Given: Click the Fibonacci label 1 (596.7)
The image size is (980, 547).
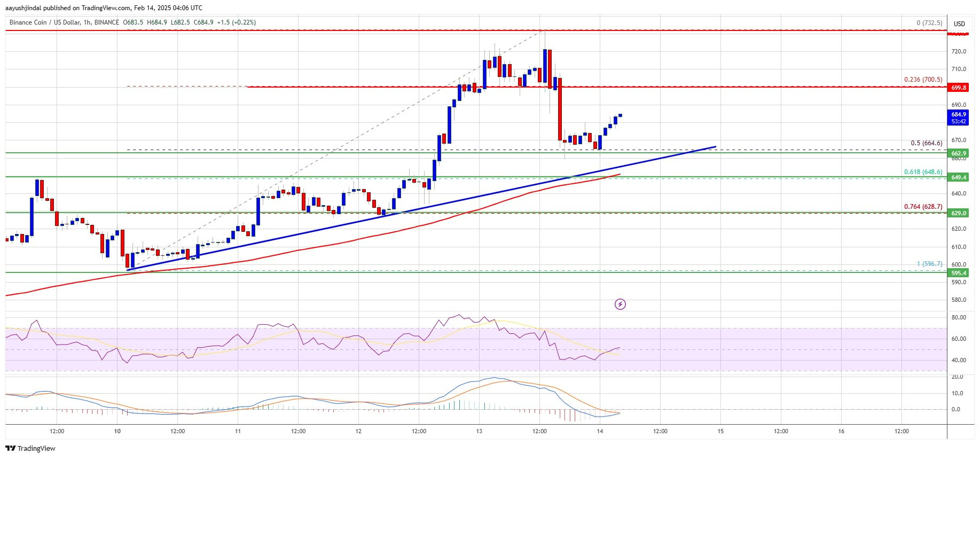Looking at the screenshot, I should point(929,264).
